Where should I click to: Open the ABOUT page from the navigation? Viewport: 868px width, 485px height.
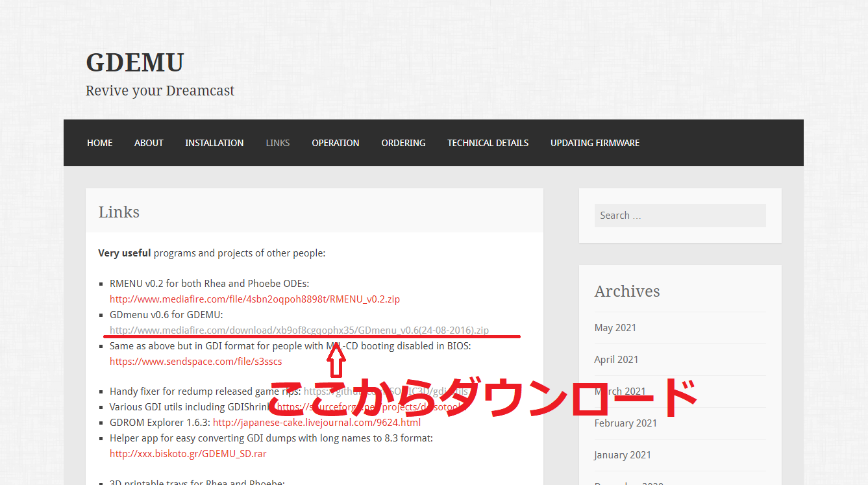point(149,143)
